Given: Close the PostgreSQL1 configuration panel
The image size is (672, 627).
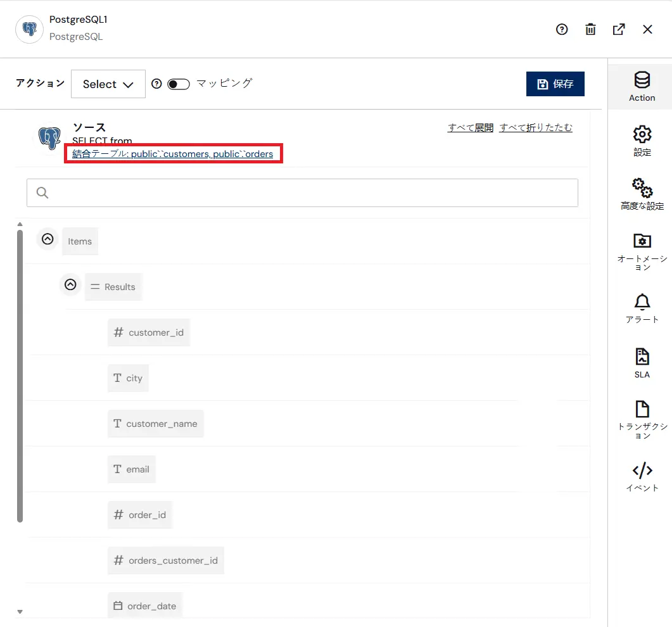Looking at the screenshot, I should 647,29.
